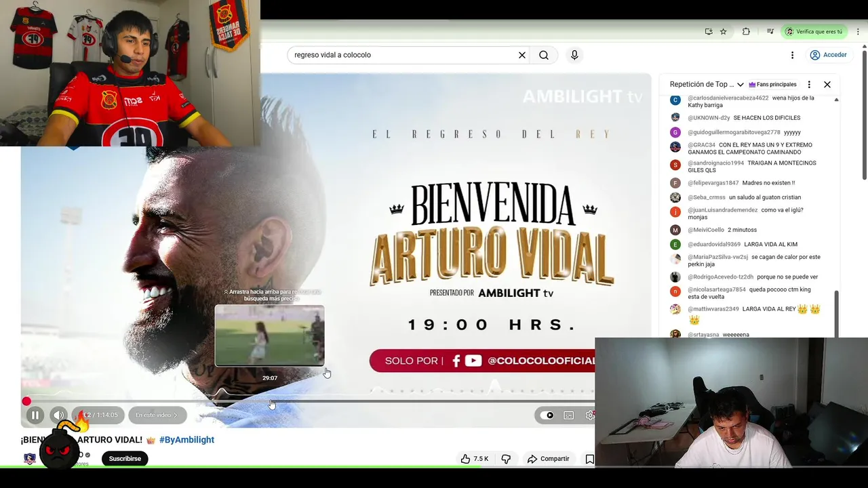Click the Compartir share button

(x=549, y=459)
